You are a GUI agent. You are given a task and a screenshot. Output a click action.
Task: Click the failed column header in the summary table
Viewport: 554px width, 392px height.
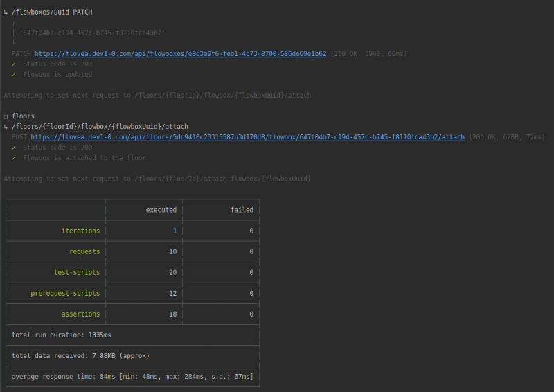pos(242,210)
